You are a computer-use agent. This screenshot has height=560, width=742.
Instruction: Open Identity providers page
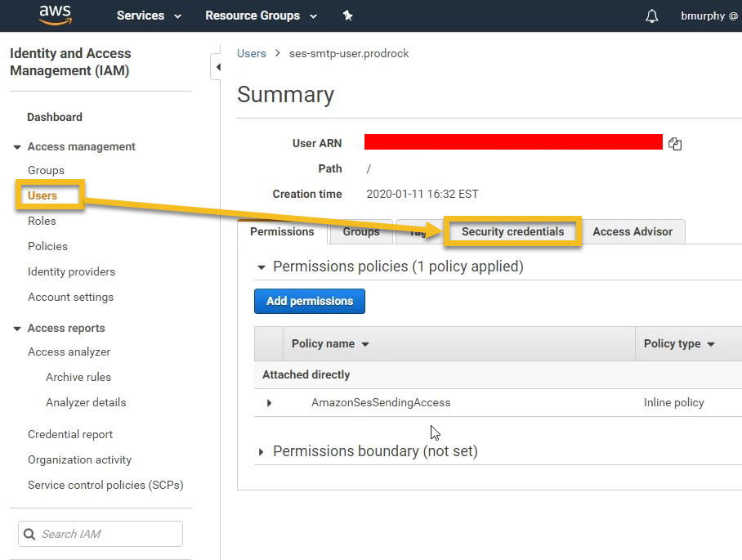[x=71, y=271]
